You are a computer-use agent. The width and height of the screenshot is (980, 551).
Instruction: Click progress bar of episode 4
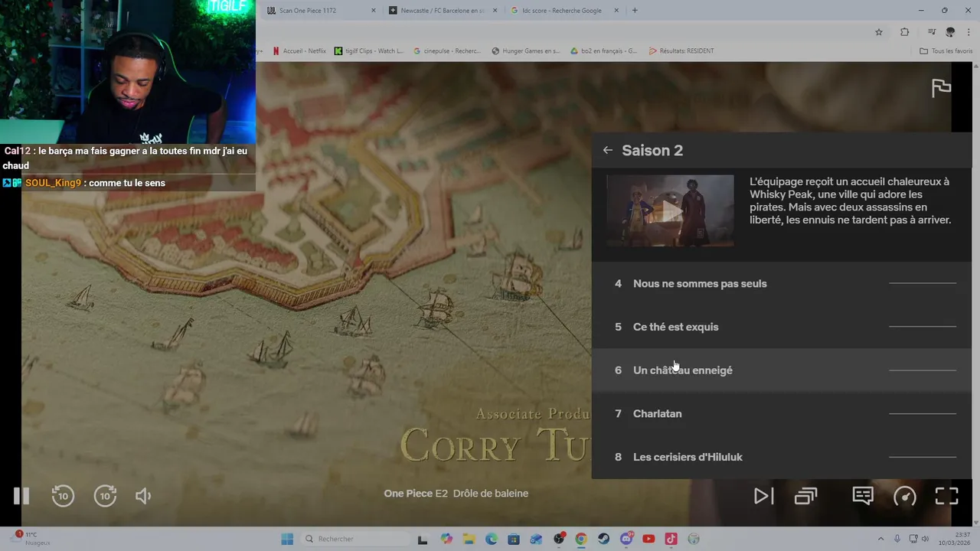(x=923, y=283)
